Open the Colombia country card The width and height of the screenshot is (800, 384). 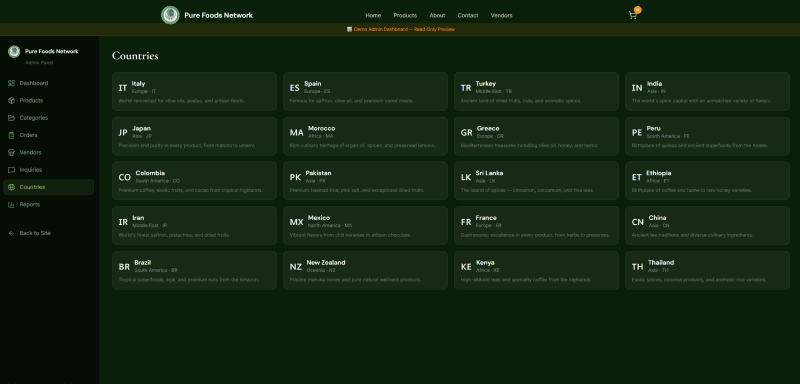194,181
